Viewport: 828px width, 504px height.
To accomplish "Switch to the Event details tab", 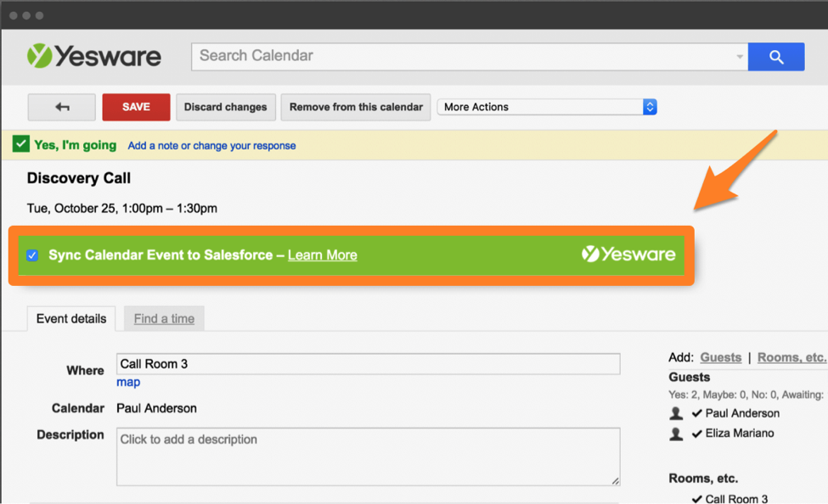I will (x=70, y=318).
